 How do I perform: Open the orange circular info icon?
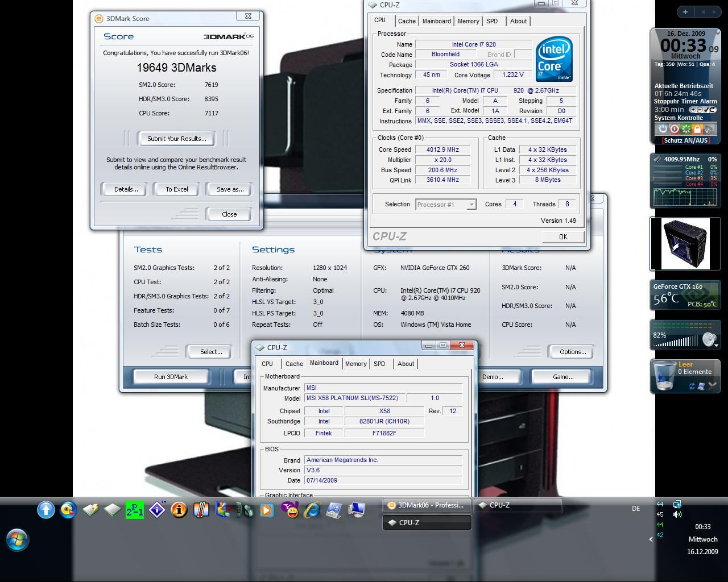[x=179, y=510]
